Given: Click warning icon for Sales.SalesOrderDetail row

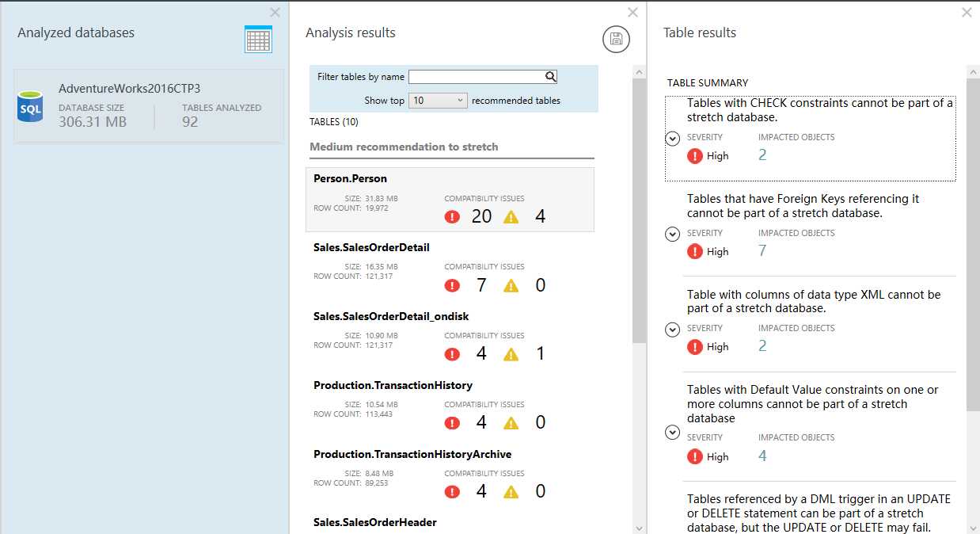Looking at the screenshot, I should (511, 285).
